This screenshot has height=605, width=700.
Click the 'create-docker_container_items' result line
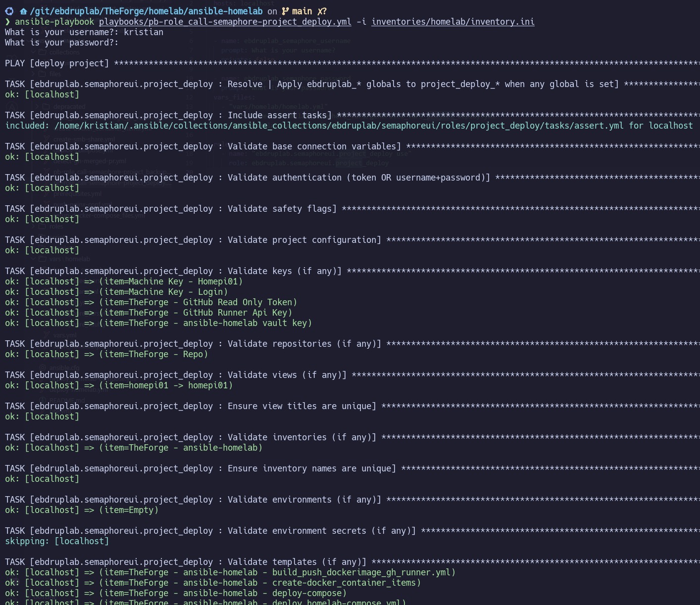coord(213,583)
